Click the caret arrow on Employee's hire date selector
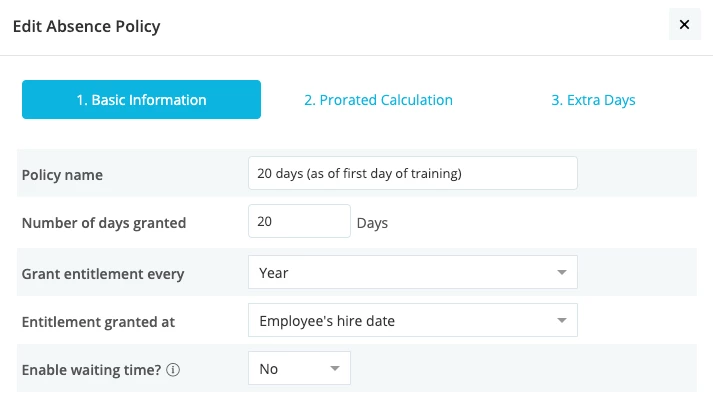This screenshot has height=411, width=713. [x=562, y=321]
